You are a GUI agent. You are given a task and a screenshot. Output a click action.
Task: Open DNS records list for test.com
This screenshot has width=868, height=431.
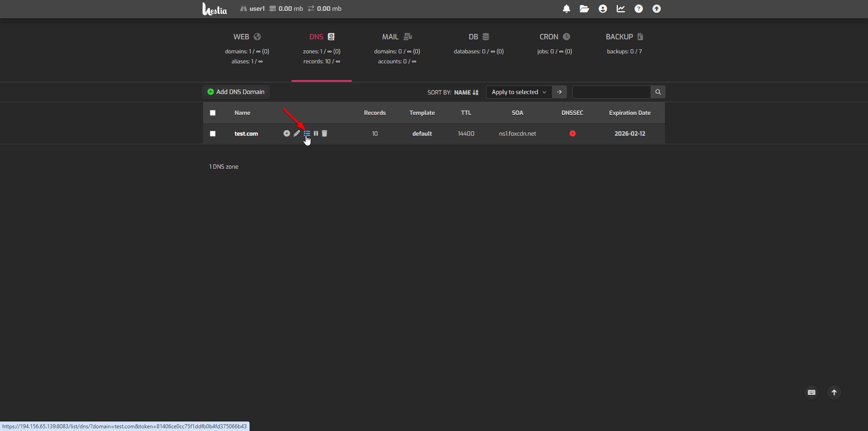click(307, 133)
